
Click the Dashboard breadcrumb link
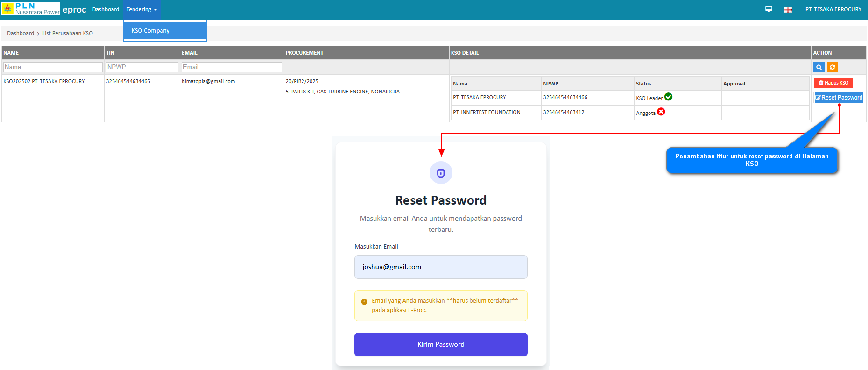click(x=21, y=33)
